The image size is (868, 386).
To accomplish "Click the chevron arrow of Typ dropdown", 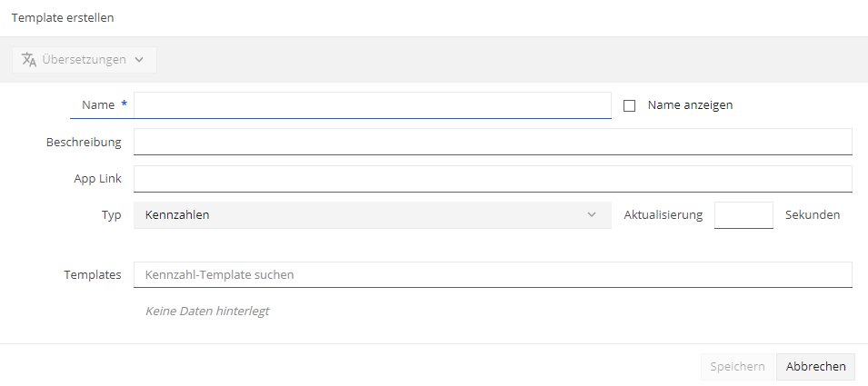I will point(592,215).
